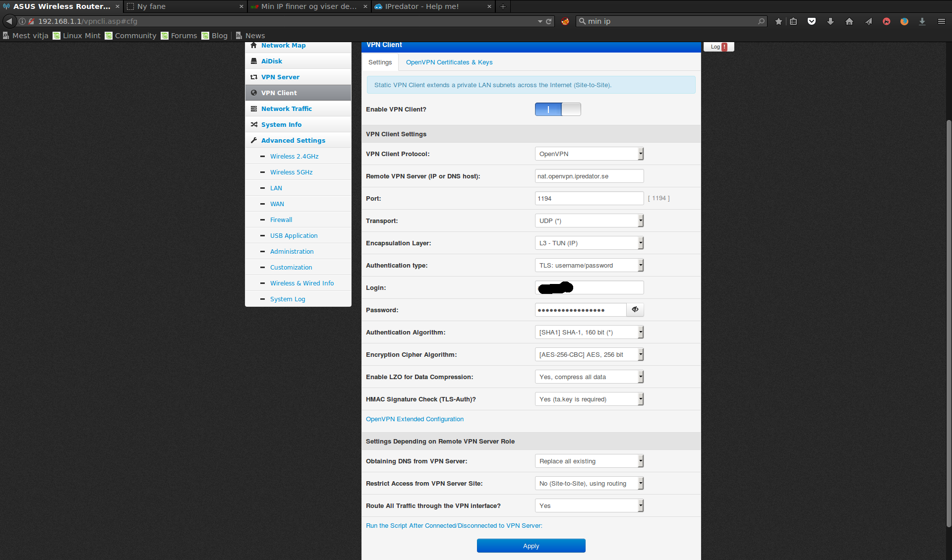Viewport: 952px width, 560px height.
Task: Click the System Info shuffle icon
Action: 254,124
